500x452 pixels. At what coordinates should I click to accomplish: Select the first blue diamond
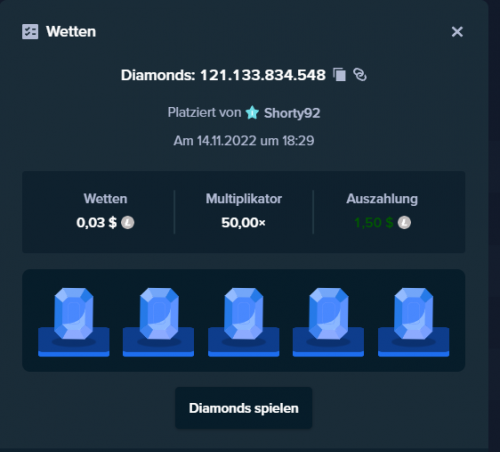pyautogui.click(x=74, y=314)
